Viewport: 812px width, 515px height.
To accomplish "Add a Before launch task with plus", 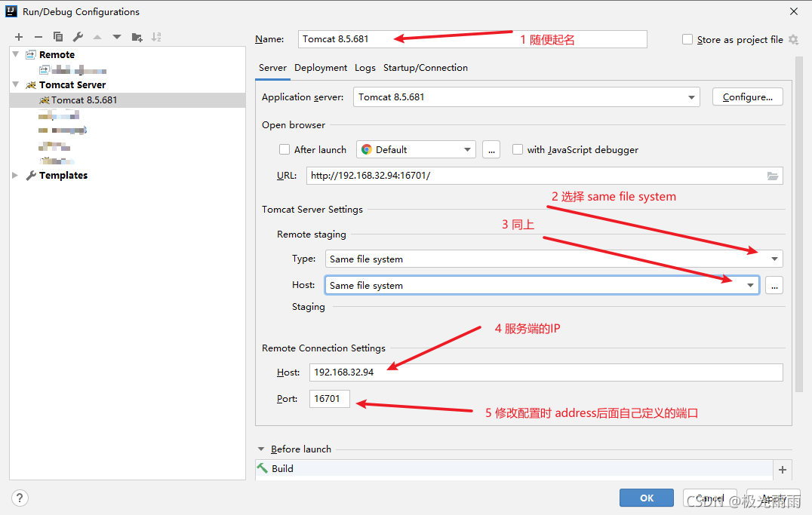I will click(x=783, y=470).
